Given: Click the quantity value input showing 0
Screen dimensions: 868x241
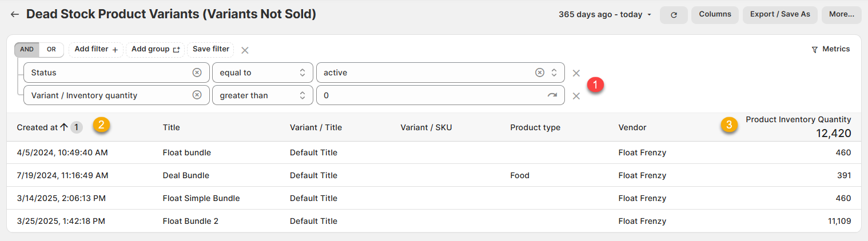Looking at the screenshot, I should (429, 95).
